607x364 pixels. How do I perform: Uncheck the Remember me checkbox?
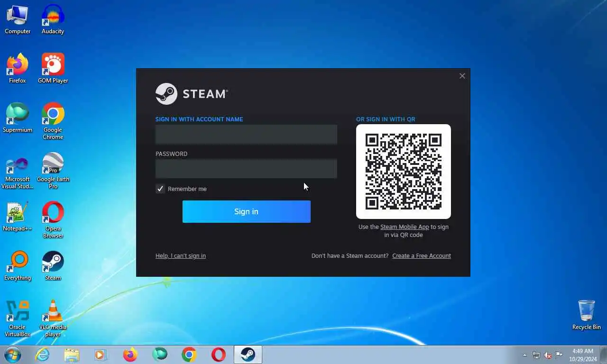(x=160, y=189)
